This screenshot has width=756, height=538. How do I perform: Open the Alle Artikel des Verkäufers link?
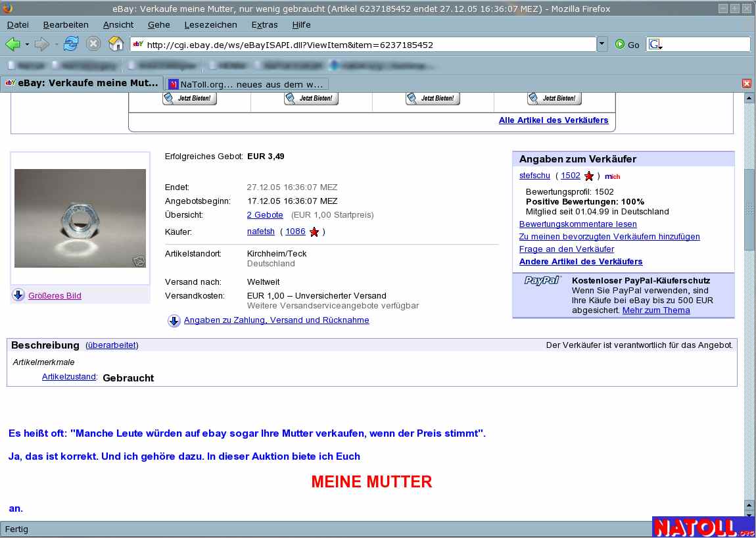[554, 120]
